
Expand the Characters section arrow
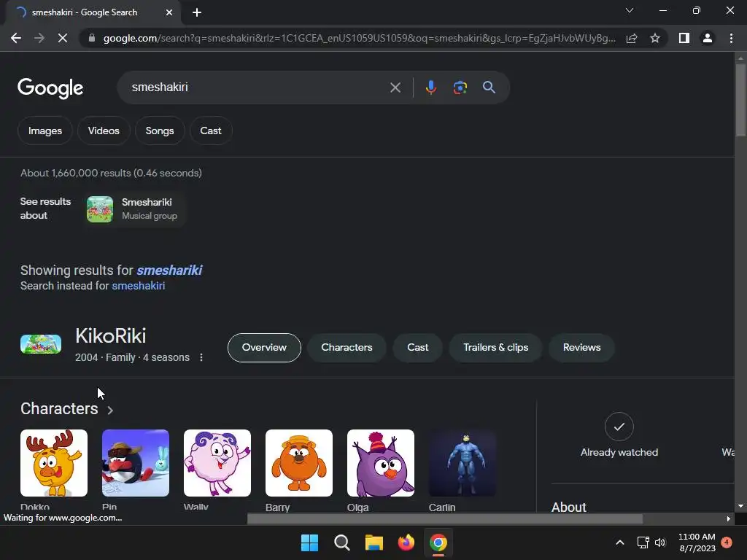(x=110, y=410)
